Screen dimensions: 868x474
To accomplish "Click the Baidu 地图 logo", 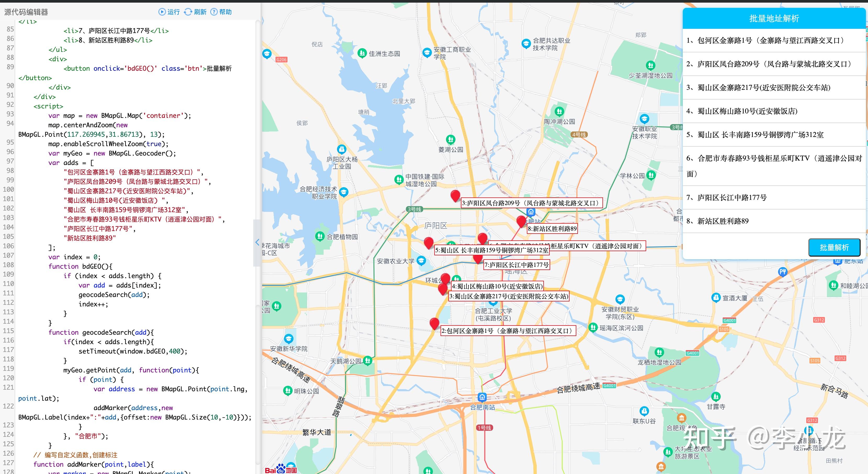I will [x=280, y=470].
